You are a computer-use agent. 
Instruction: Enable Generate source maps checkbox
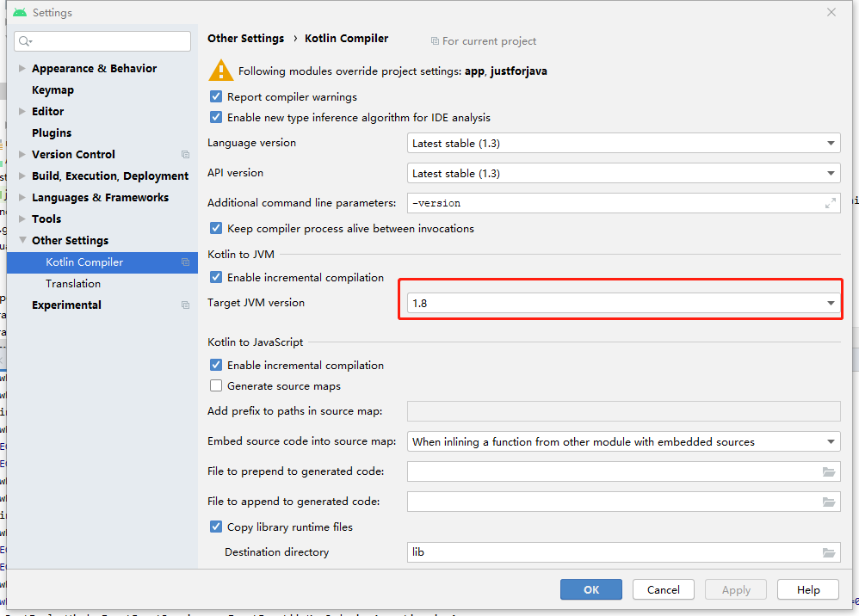coord(216,386)
